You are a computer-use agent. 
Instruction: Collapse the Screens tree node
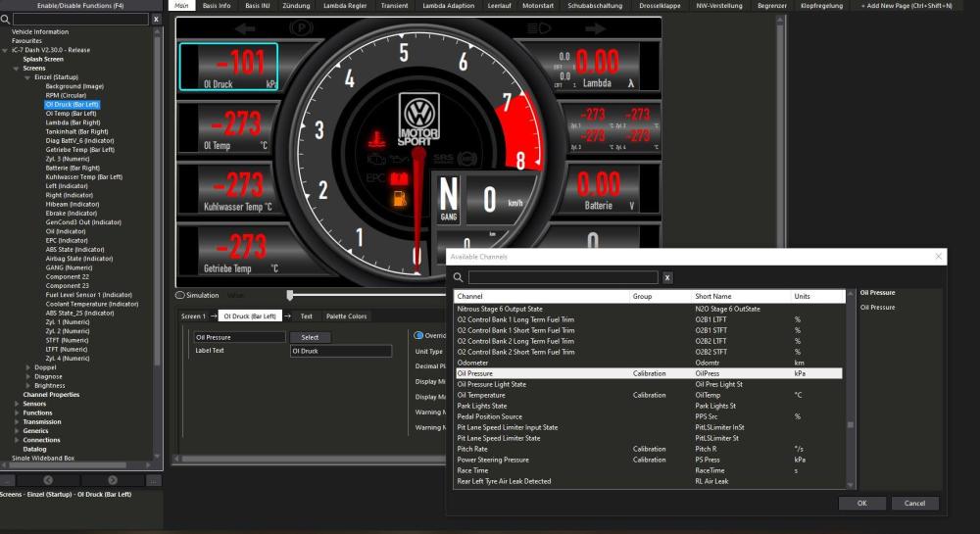click(17, 68)
